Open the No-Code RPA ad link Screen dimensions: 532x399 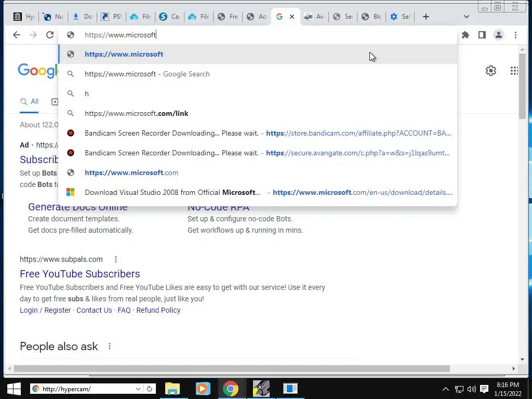click(x=219, y=208)
